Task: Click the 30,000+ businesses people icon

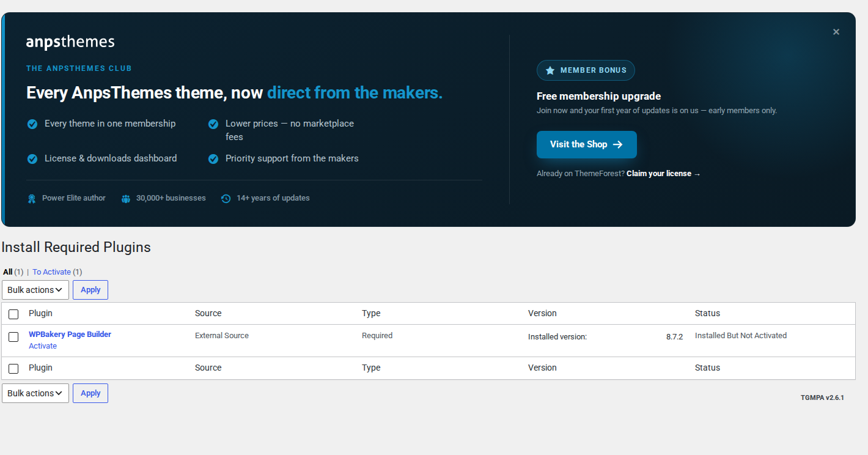Action: click(x=126, y=199)
